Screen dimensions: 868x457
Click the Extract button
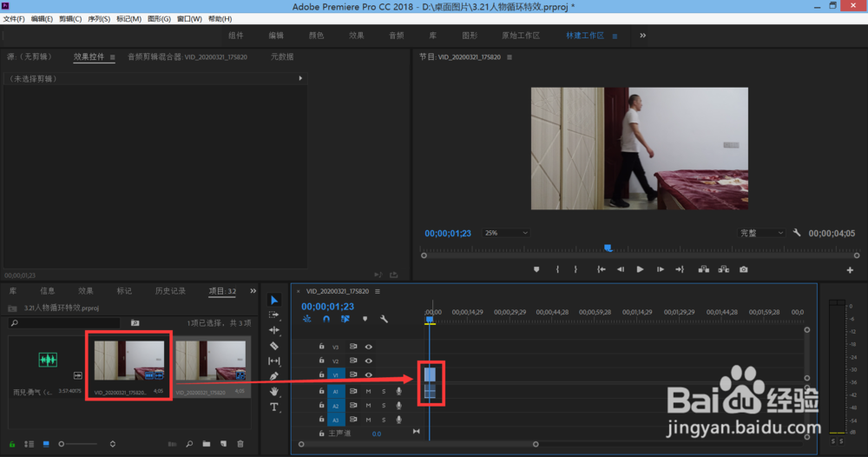724,269
